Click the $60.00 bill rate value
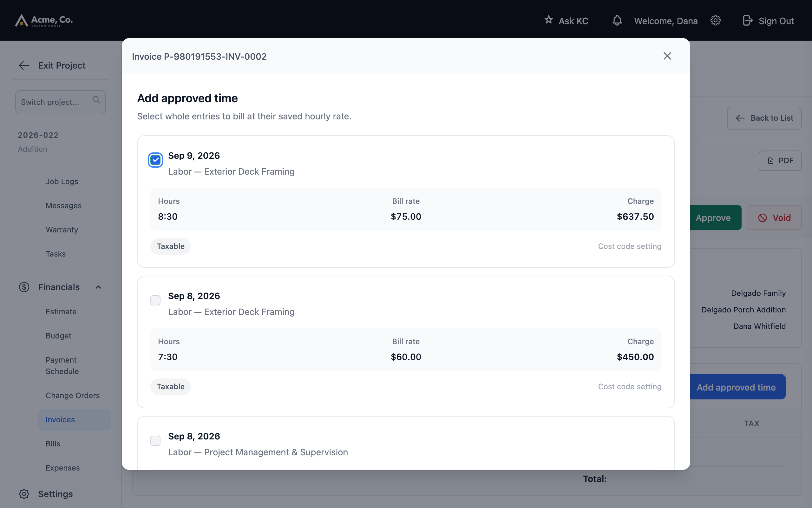 coord(406,357)
